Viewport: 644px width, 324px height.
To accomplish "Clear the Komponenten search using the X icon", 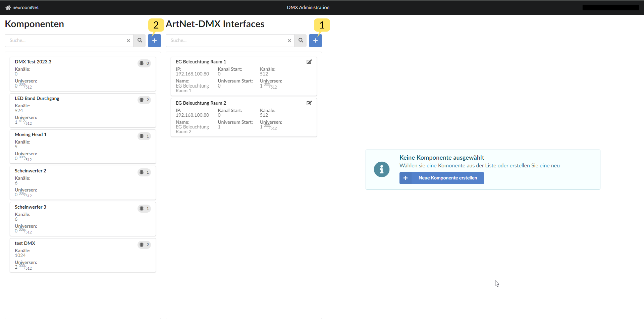I will (x=128, y=41).
